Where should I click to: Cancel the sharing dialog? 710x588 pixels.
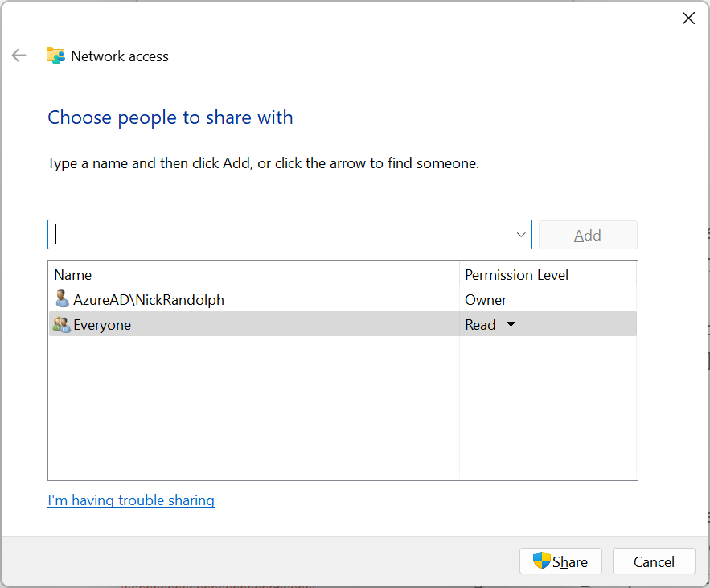[654, 561]
